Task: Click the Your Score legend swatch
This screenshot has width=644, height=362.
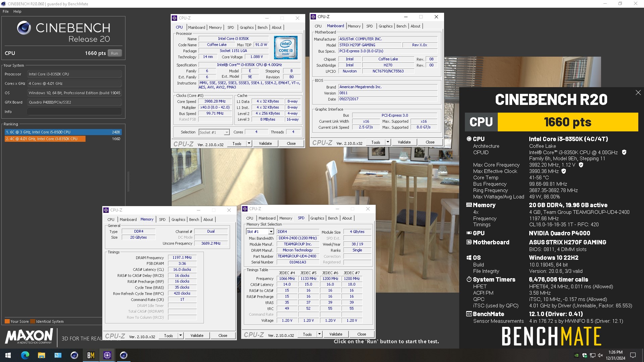Action: [x=7, y=321]
